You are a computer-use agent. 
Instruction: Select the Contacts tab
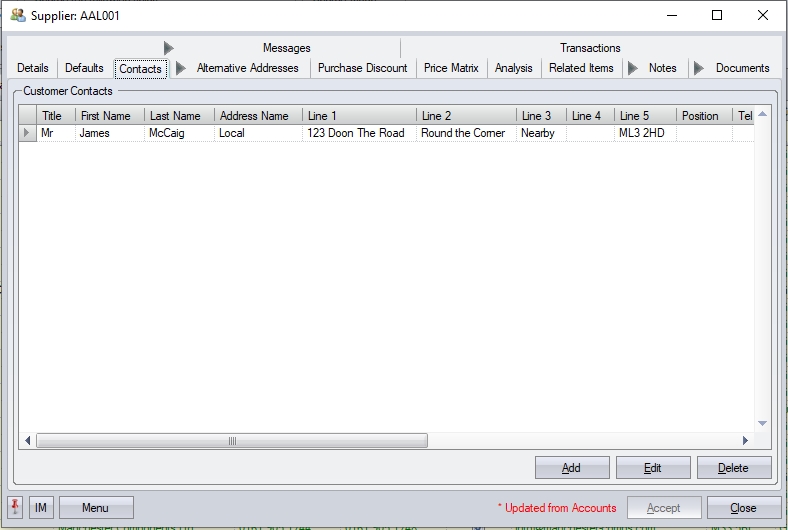pos(141,69)
